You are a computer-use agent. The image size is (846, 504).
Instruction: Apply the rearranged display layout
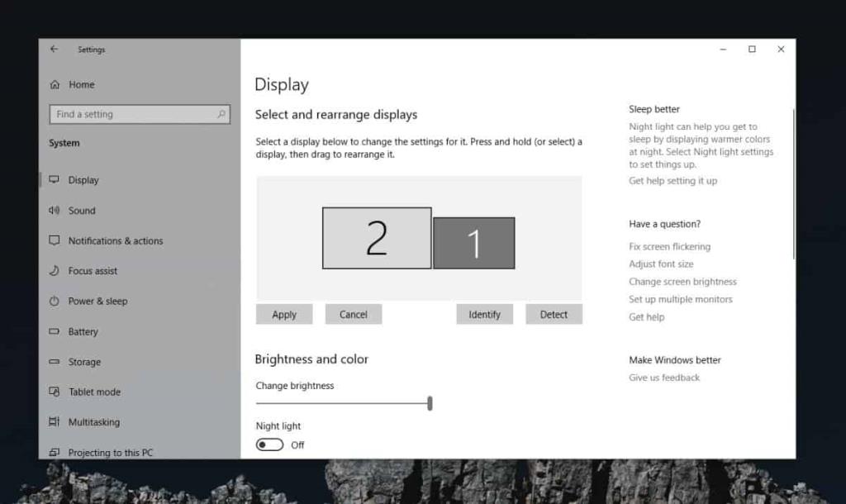[283, 314]
